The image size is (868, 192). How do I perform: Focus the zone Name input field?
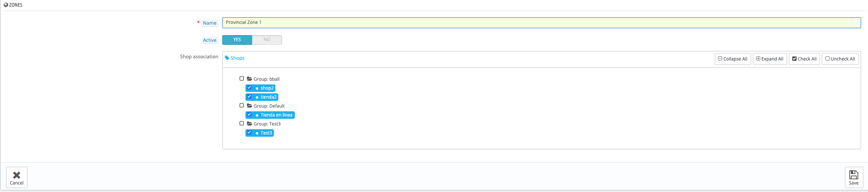(541, 22)
